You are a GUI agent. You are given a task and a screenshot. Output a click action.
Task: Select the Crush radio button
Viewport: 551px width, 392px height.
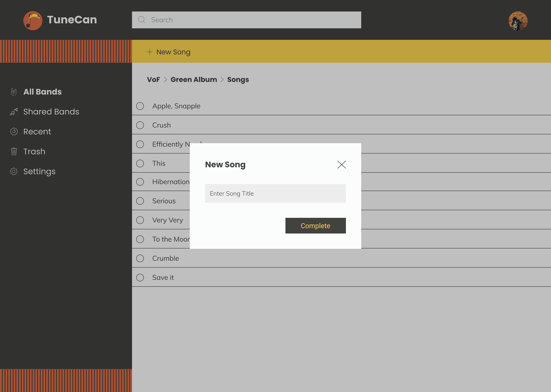coord(140,125)
